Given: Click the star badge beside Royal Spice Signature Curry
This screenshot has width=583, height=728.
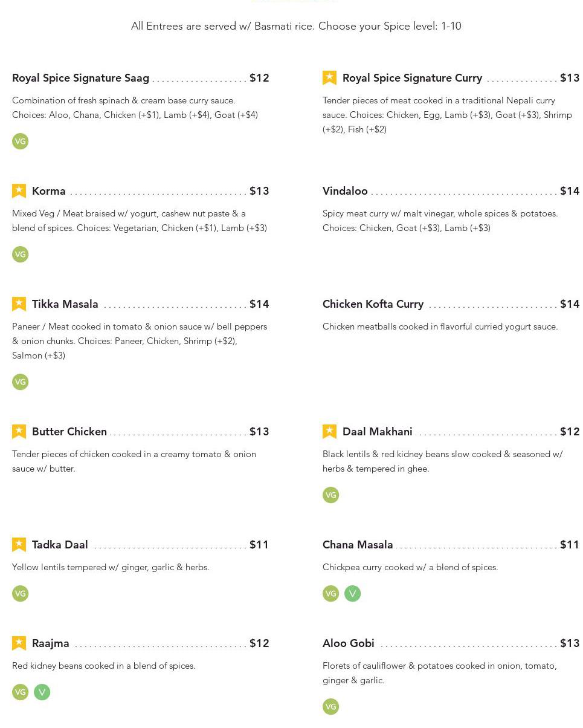Looking at the screenshot, I should point(329,78).
